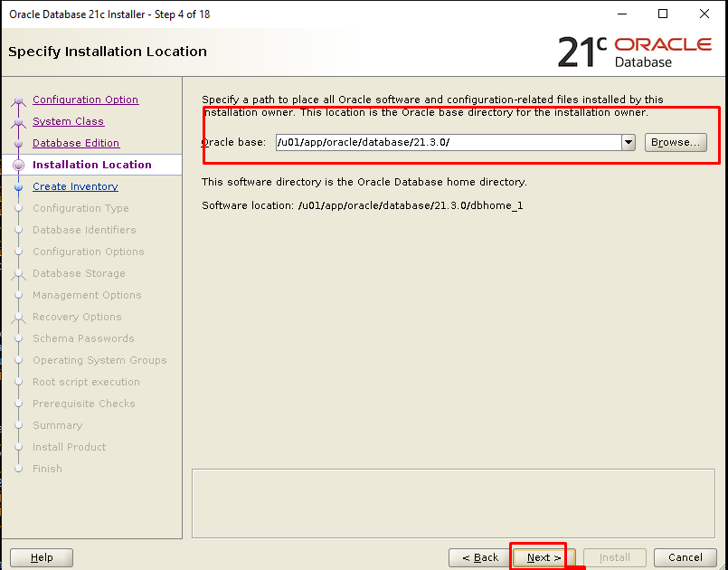Return to the System Class step
The width and height of the screenshot is (728, 570).
(68, 121)
